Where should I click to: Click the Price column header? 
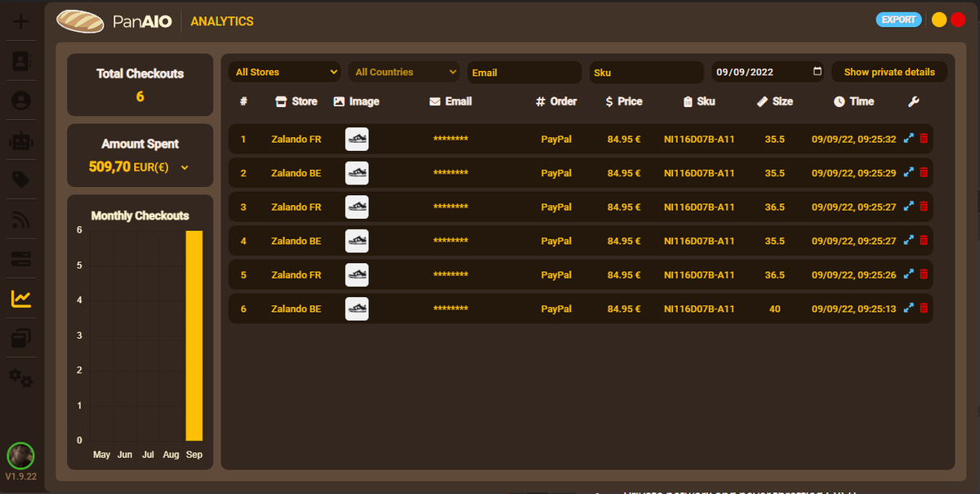pos(624,101)
